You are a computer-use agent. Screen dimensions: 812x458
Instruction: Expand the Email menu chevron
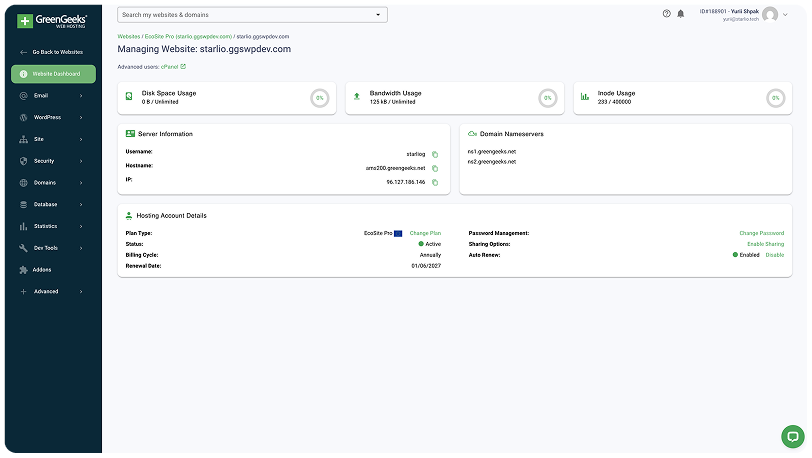(x=81, y=96)
